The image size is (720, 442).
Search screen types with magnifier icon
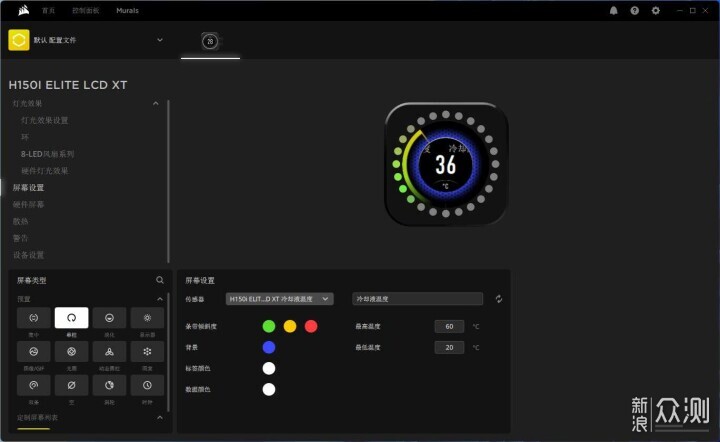pos(160,280)
